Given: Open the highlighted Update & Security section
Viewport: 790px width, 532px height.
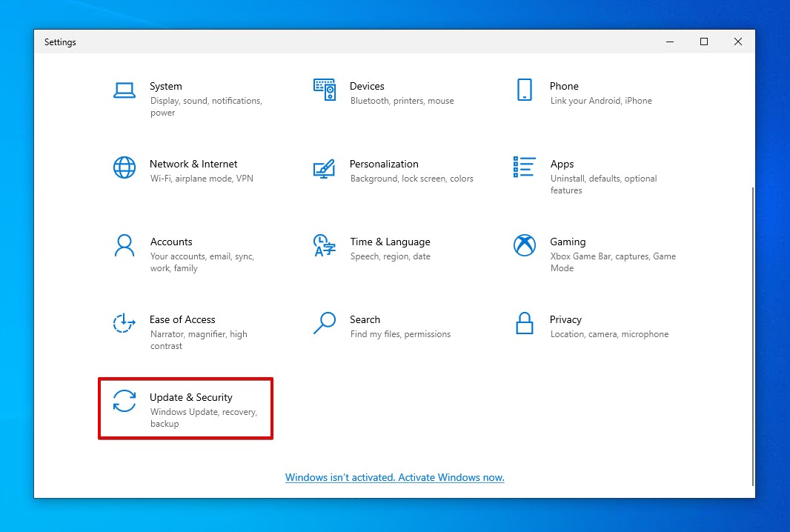Looking at the screenshot, I should click(185, 408).
